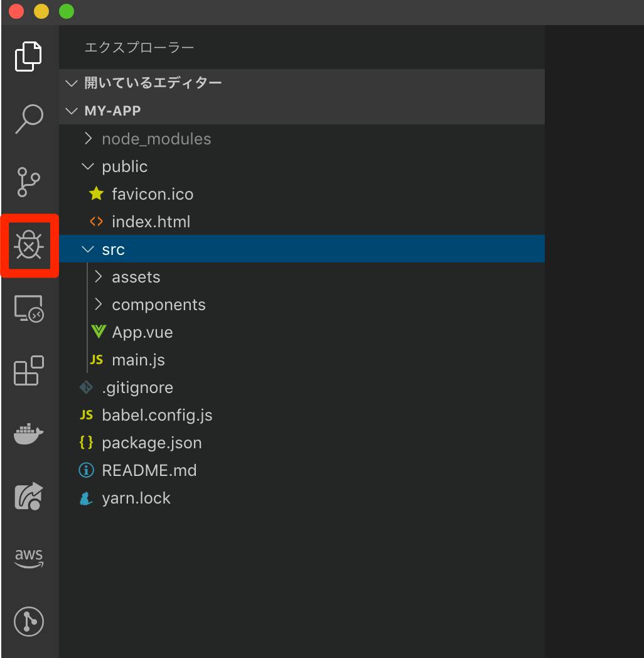This screenshot has height=658, width=644.
Task: Click the green zoom window button
Action: (x=67, y=11)
